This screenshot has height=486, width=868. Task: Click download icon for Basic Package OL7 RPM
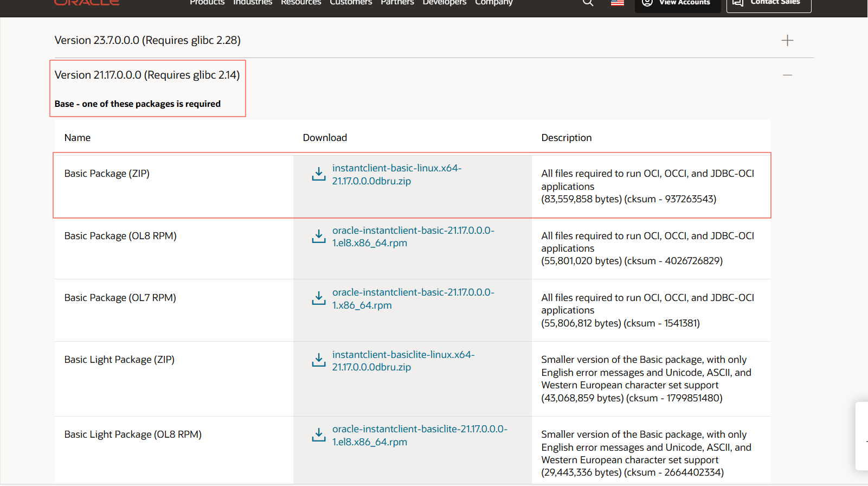(319, 298)
